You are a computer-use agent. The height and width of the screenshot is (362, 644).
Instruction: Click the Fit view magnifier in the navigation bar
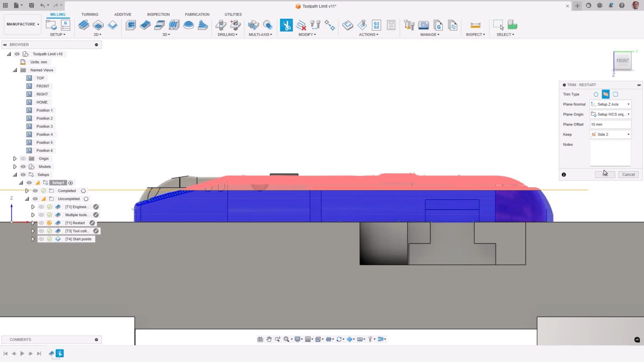pyautogui.click(x=287, y=339)
